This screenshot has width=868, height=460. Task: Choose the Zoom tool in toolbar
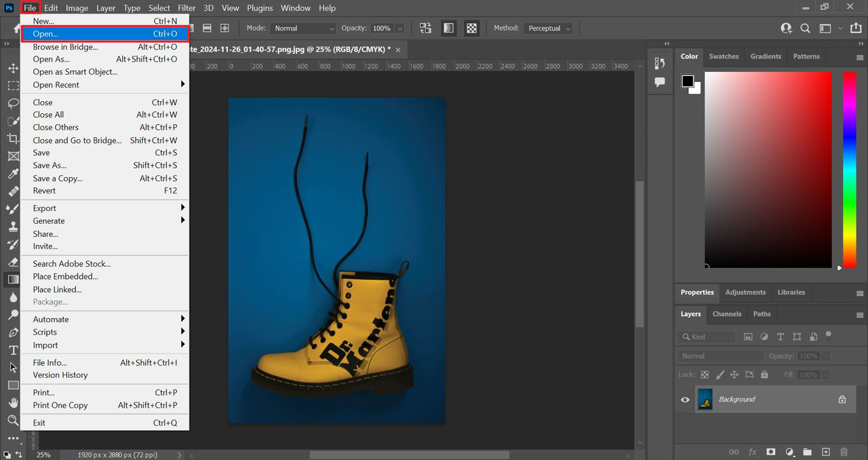[13, 421]
